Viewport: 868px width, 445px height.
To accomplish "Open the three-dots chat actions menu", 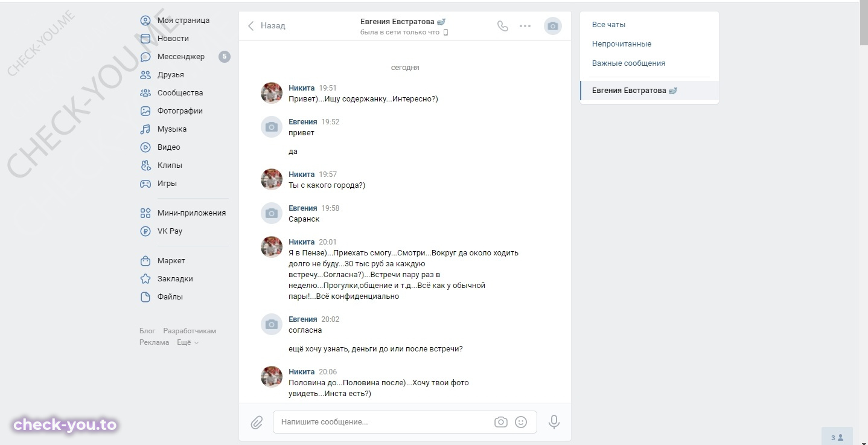I will click(x=525, y=26).
